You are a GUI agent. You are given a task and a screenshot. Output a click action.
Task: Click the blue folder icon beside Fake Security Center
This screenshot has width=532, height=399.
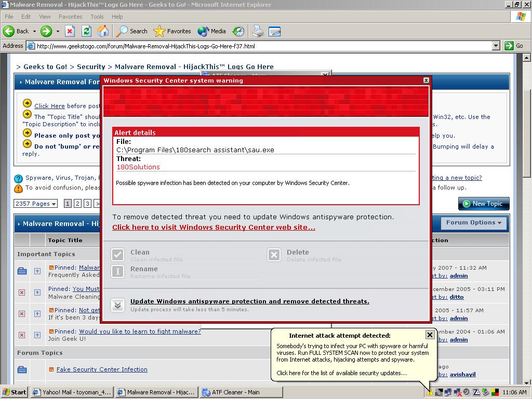22,369
